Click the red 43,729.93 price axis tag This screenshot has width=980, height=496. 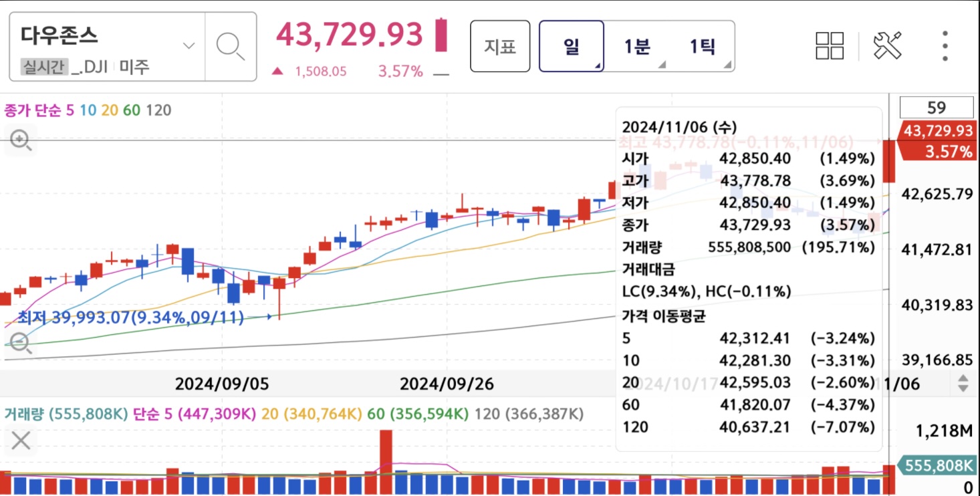tap(937, 130)
